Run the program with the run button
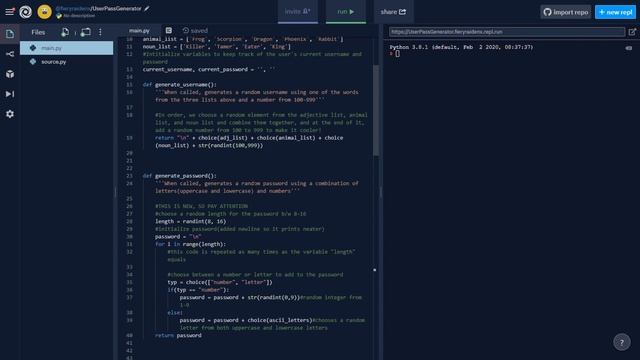The width and height of the screenshot is (640, 360). tap(346, 11)
